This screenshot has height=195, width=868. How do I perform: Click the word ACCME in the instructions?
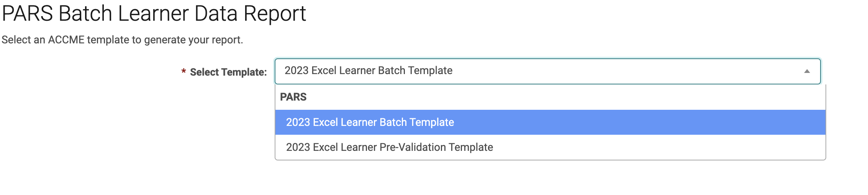tap(66, 40)
